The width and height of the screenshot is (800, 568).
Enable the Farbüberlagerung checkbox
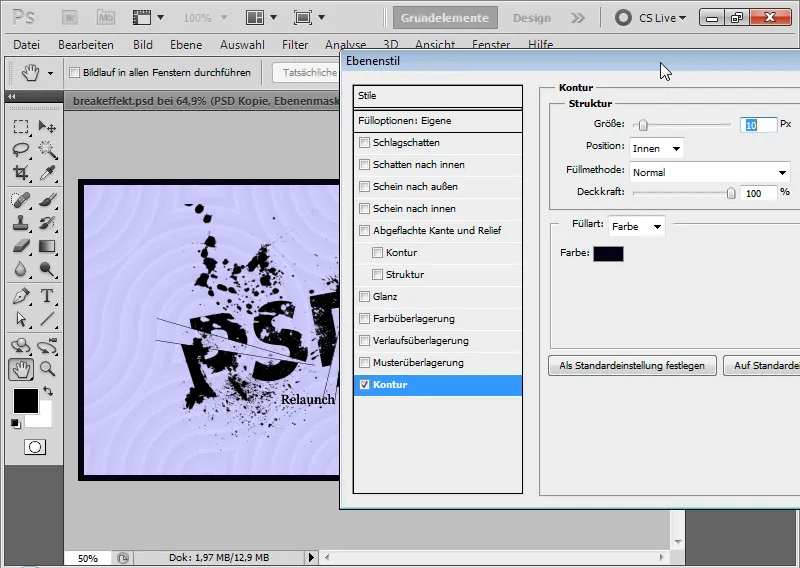[364, 318]
